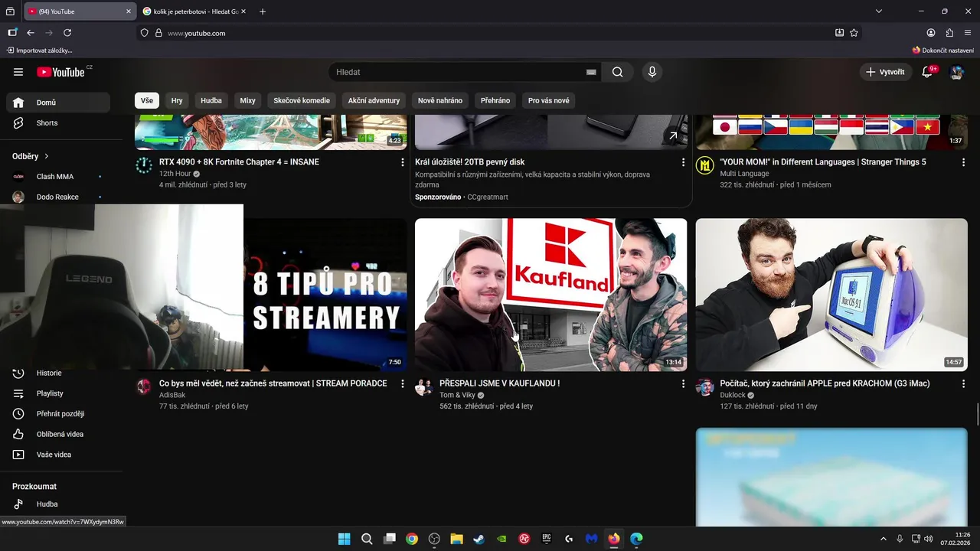Open Importovat záložky bookmark item
980x551 pixels.
pos(39,50)
